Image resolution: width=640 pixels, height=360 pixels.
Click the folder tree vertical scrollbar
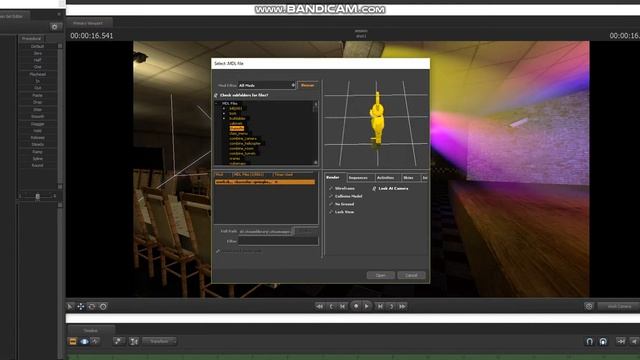316,133
